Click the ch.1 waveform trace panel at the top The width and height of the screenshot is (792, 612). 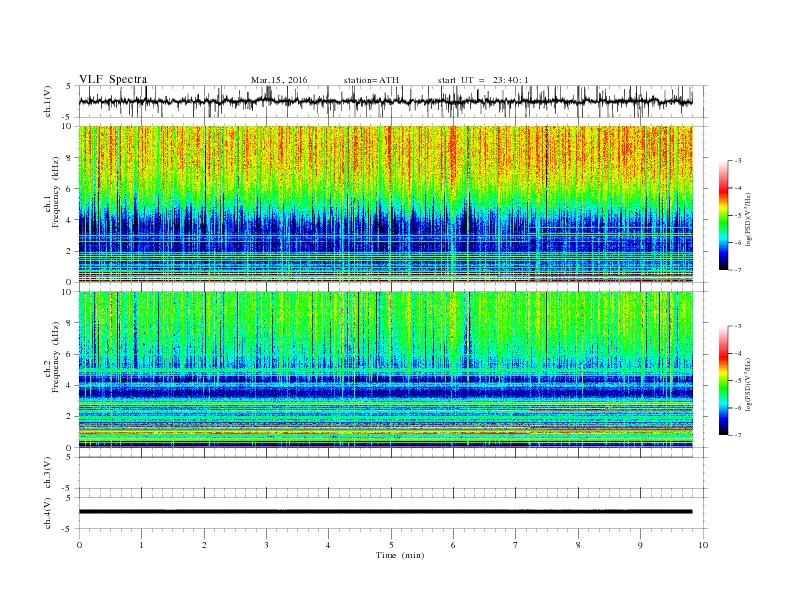click(x=393, y=101)
